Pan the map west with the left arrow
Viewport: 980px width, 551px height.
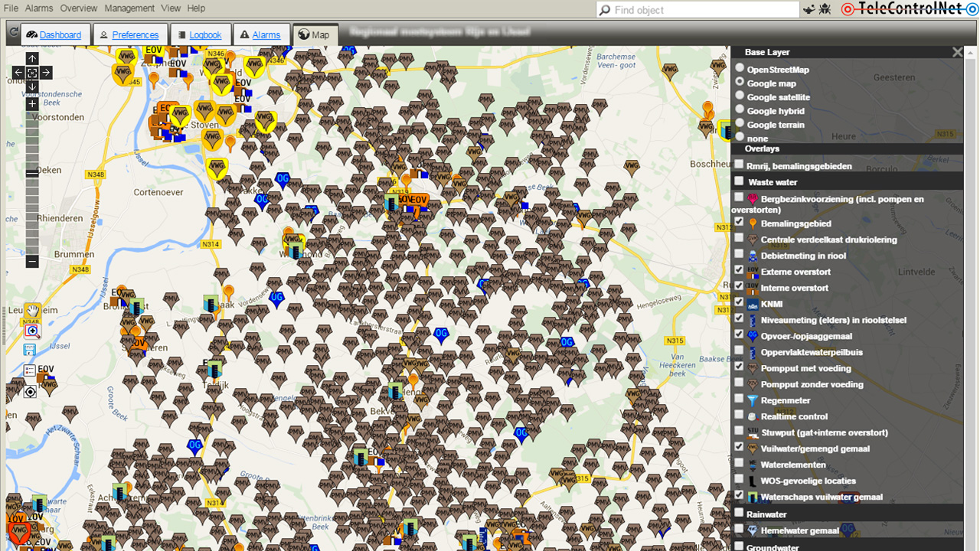(x=18, y=73)
